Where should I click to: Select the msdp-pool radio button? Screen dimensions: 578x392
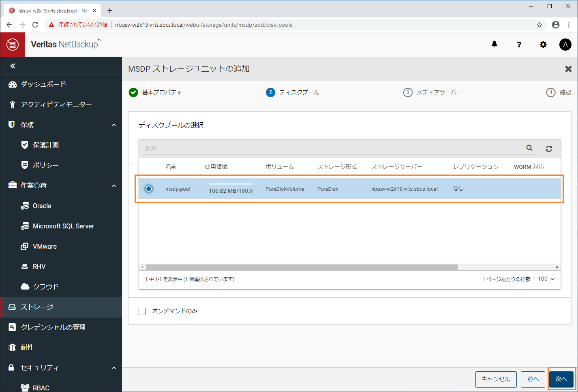click(x=149, y=189)
